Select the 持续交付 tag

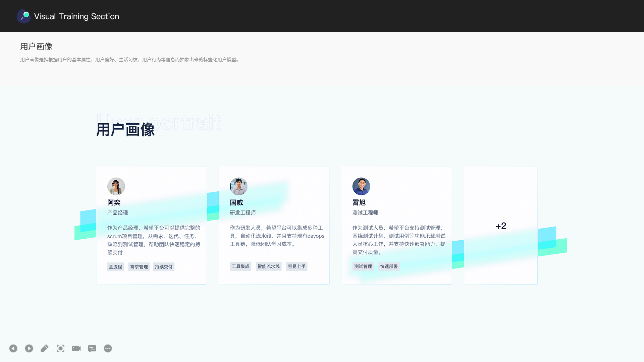click(164, 267)
